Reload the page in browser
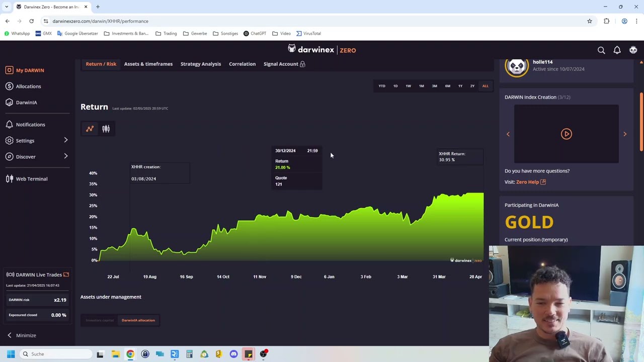This screenshot has height=362, width=644. [31, 21]
